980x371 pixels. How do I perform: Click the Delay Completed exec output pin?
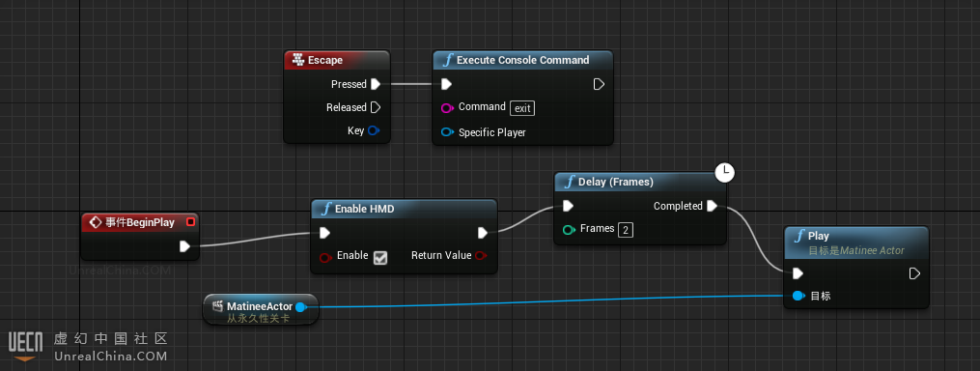point(712,206)
